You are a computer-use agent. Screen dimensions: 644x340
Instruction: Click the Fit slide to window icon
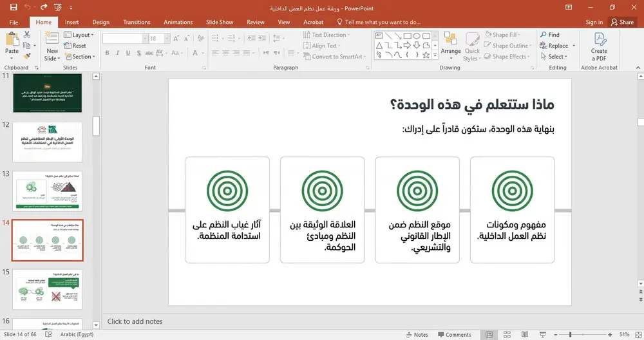pos(639,335)
